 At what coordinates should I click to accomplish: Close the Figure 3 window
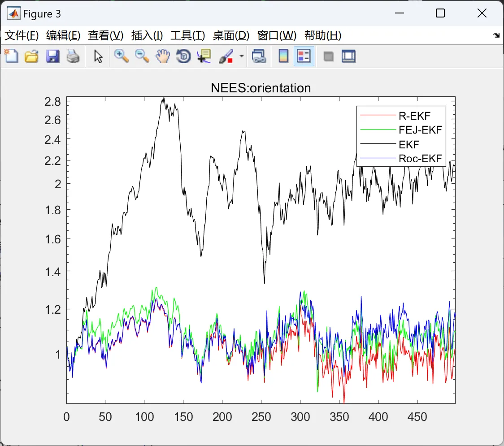click(x=482, y=13)
